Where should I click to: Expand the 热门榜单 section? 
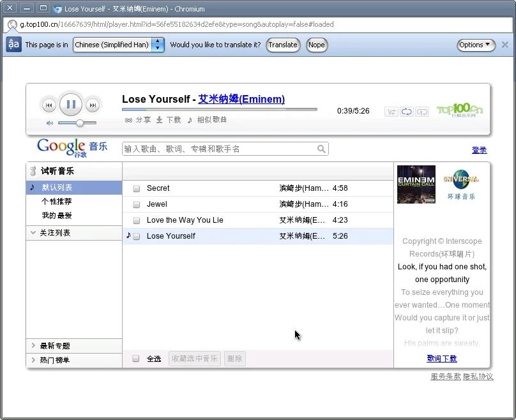point(74,360)
